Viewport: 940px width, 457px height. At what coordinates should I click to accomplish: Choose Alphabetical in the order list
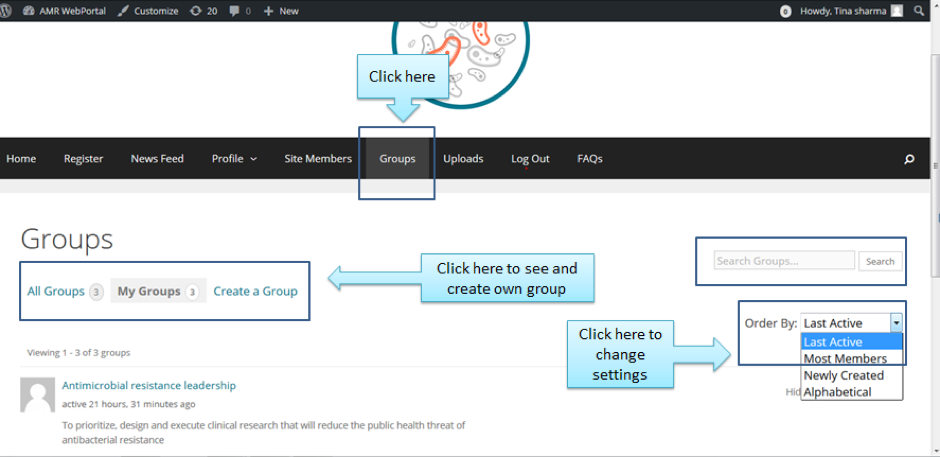tap(837, 392)
